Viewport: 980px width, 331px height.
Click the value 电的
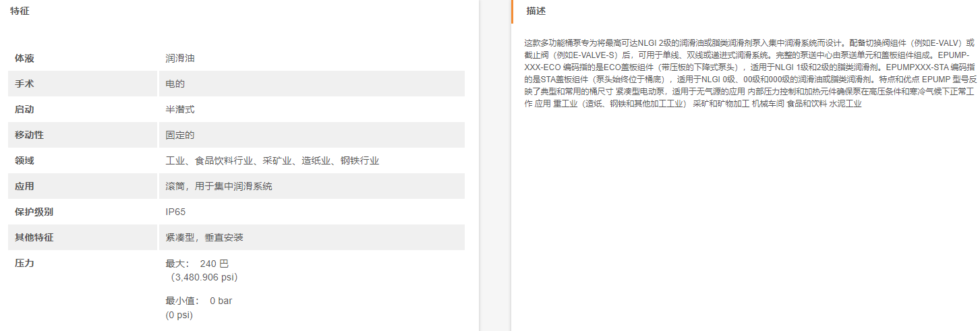pyautogui.click(x=175, y=84)
